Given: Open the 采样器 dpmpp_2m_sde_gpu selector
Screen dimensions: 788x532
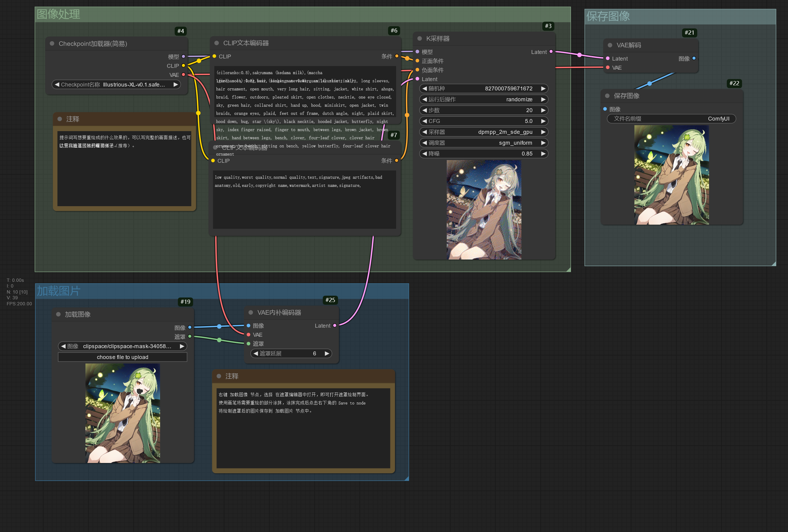Looking at the screenshot, I should (484, 132).
